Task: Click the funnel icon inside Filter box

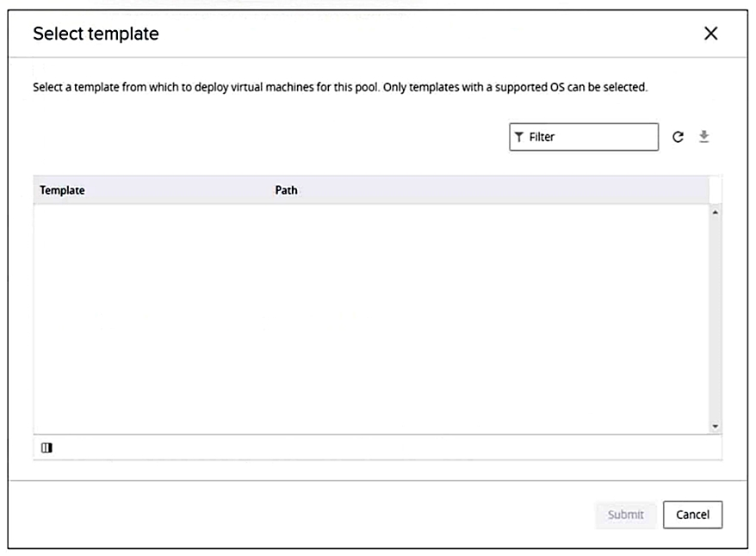Action: (519, 138)
